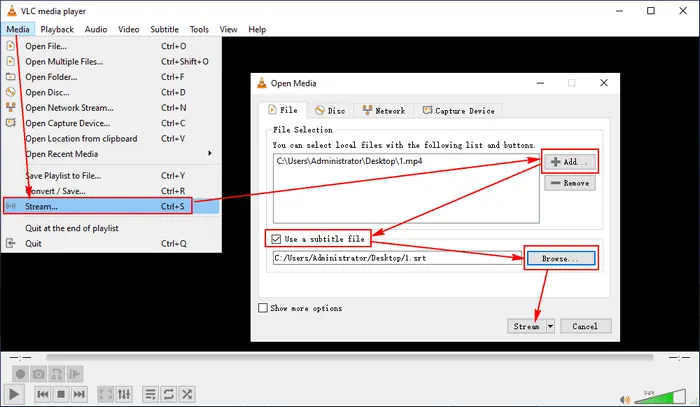The width and height of the screenshot is (700, 407).
Task: Toggle random shuffle playback
Action: point(187,394)
